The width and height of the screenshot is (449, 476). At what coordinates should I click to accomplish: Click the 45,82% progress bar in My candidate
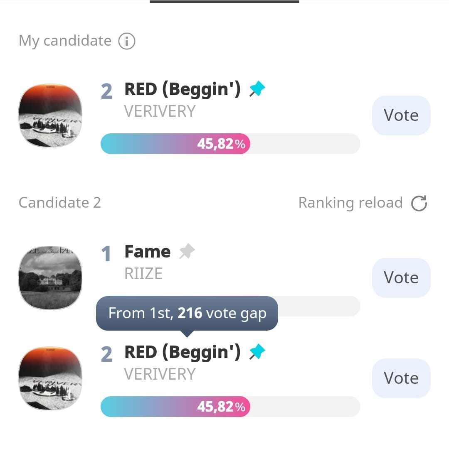(230, 144)
